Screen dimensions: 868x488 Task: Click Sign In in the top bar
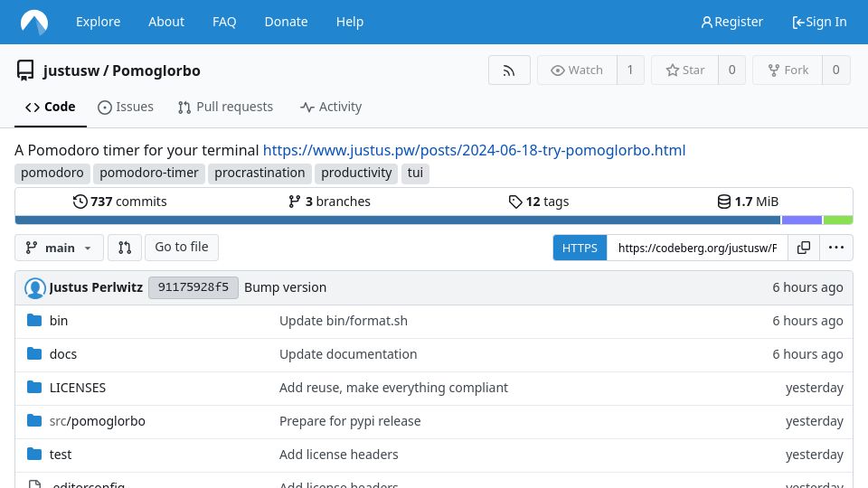(819, 22)
